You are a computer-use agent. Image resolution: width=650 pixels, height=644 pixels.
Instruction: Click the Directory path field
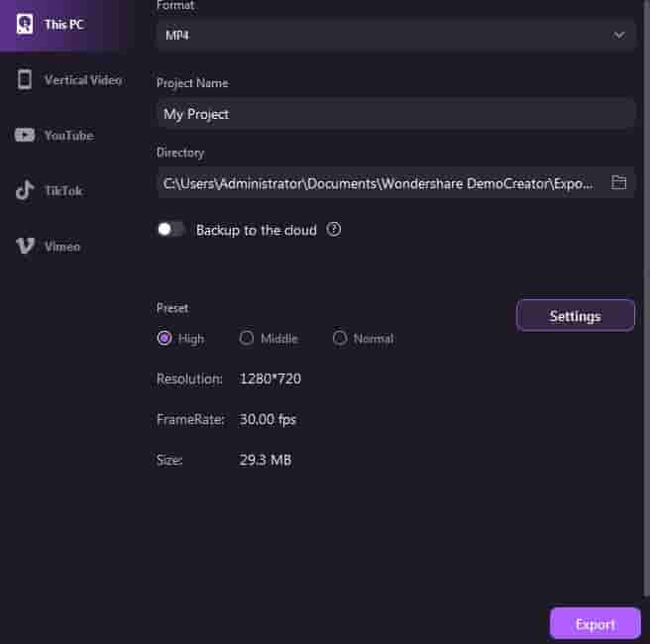(381, 183)
